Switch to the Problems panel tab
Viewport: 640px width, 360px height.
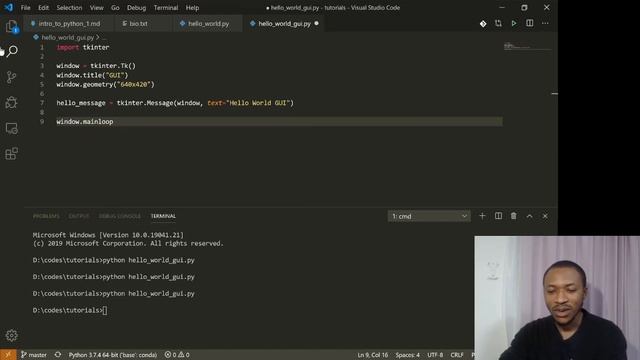click(x=46, y=216)
